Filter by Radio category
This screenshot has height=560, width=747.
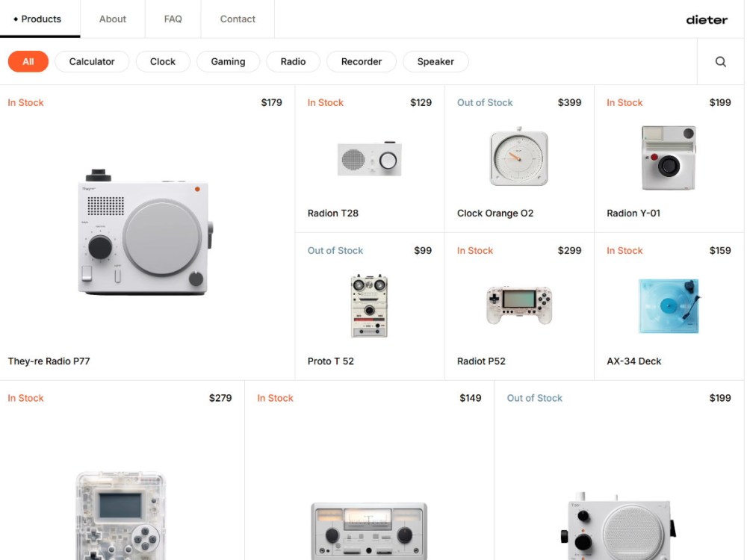pos(293,61)
